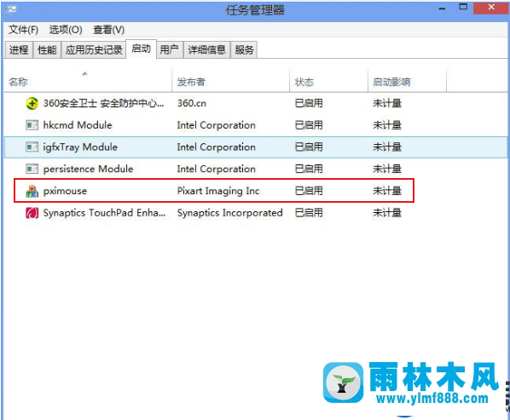Click 已启用 status in the persistence row
The width and height of the screenshot is (510, 420).
pyautogui.click(x=309, y=169)
